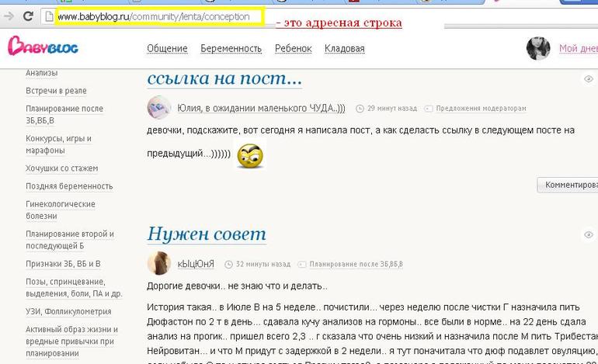Open author link Юлия, в ожидании маленького ЧУДА
The height and width of the screenshot is (364, 598).
(x=261, y=108)
